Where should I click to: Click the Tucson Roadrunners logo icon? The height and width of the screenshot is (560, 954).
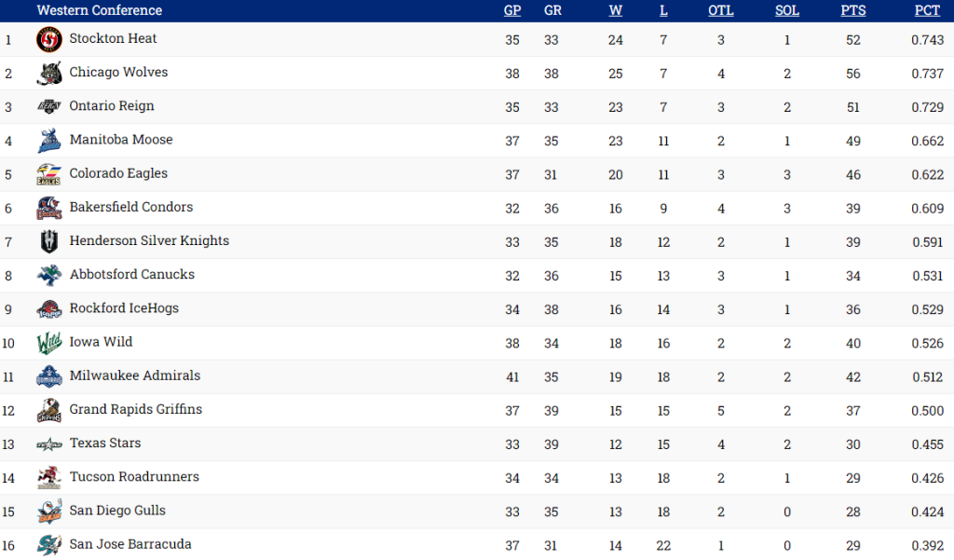pos(49,477)
